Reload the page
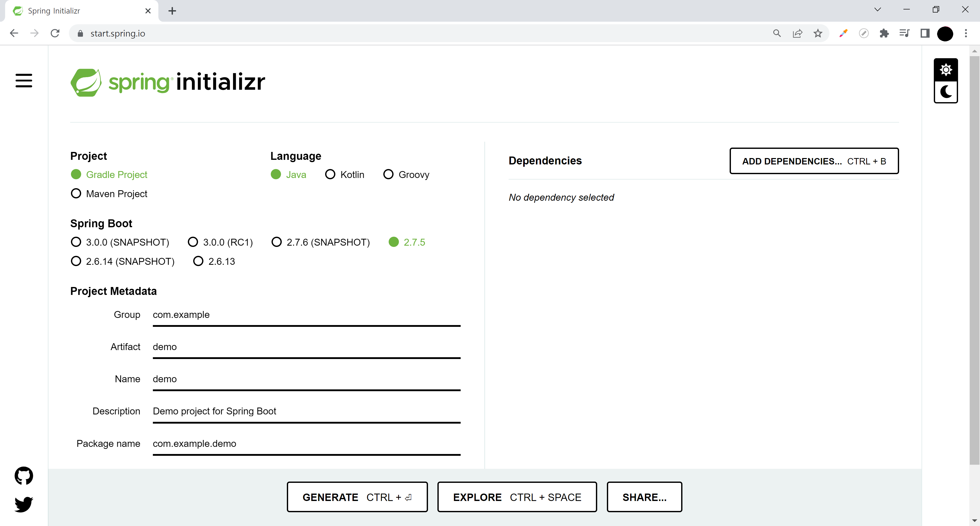 pyautogui.click(x=55, y=33)
